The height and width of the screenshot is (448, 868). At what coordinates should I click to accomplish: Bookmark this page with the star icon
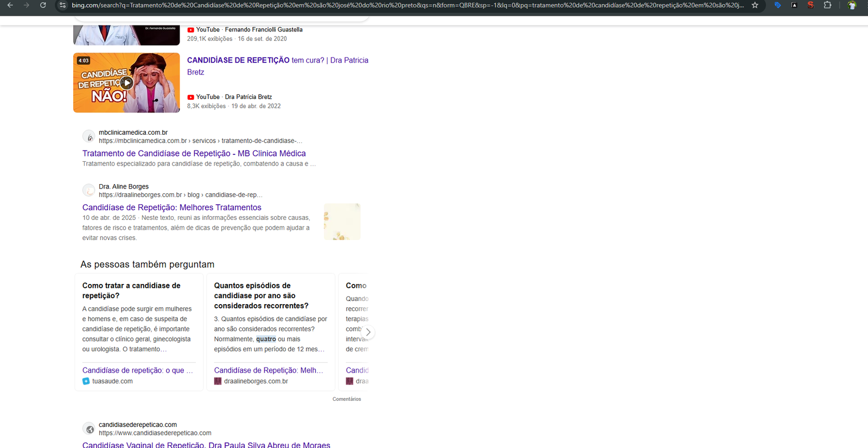pyautogui.click(x=755, y=5)
